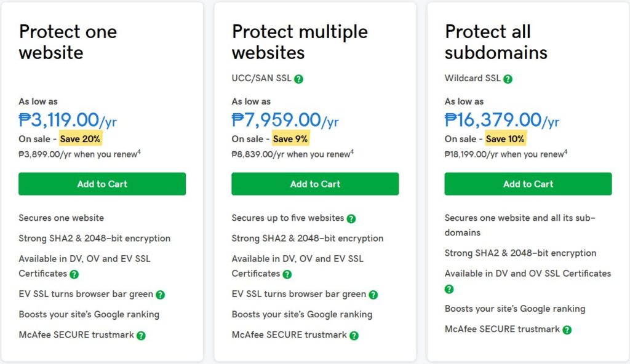Click the 'Save 10%' sale badge
This screenshot has height=364, width=630.
click(x=505, y=139)
